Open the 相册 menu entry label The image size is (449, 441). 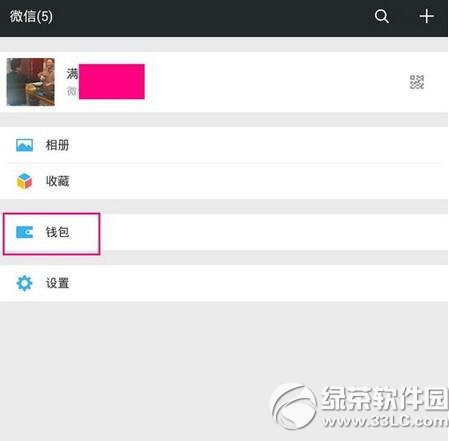[57, 145]
